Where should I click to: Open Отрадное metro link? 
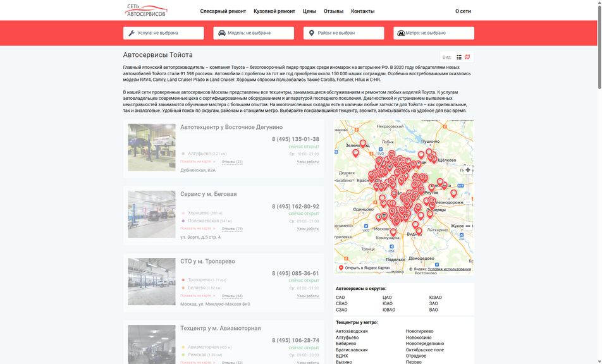[416, 356]
